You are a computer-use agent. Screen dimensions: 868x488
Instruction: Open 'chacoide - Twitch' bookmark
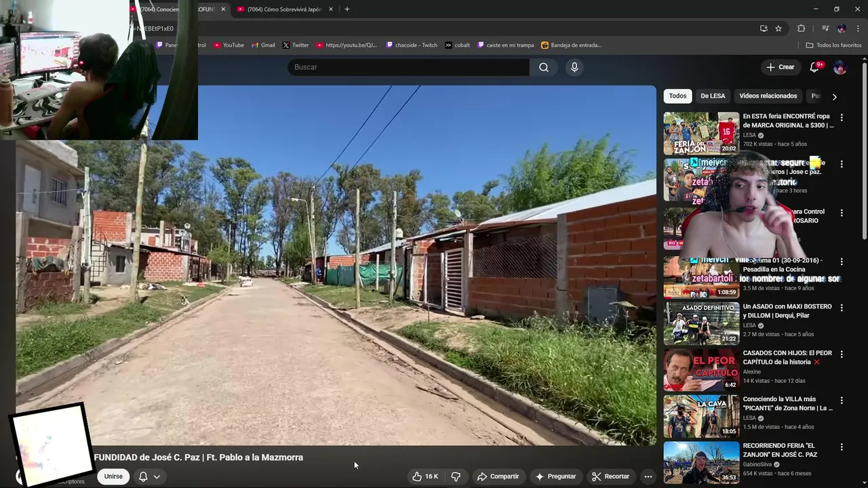tap(412, 45)
